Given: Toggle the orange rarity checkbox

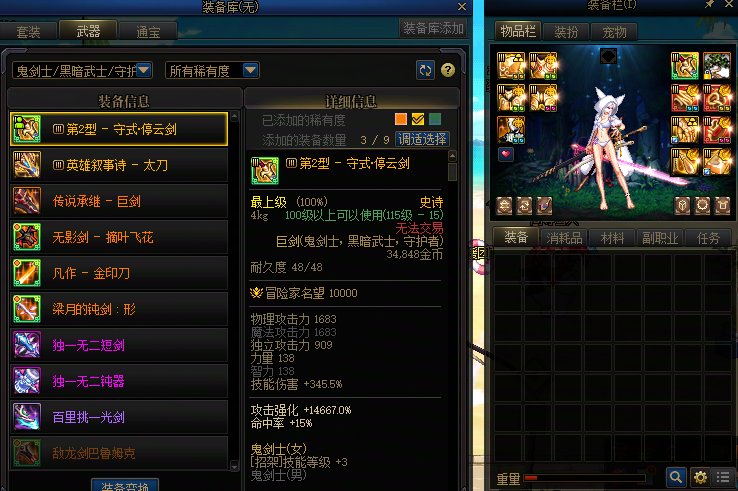Looking at the screenshot, I should (401, 119).
